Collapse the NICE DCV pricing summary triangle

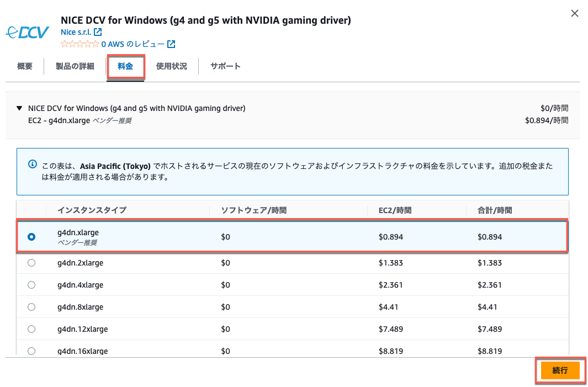coord(19,108)
